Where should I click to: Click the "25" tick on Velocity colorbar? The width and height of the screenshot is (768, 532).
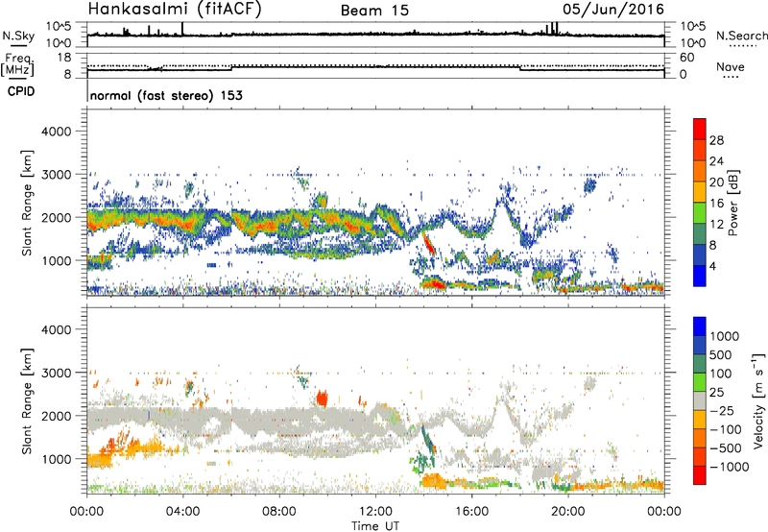716,393
